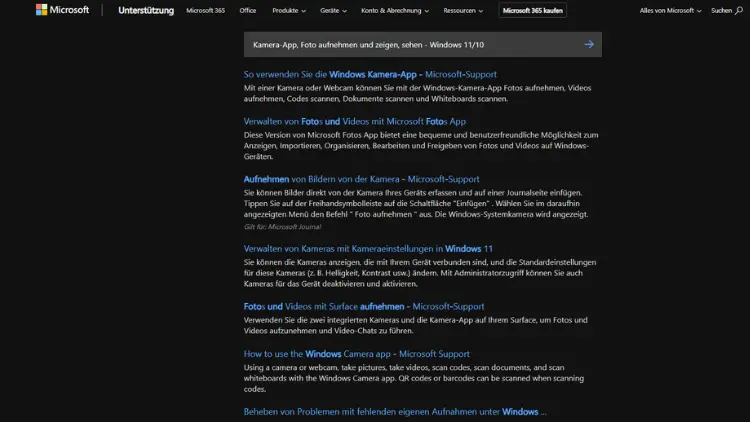
Task: Click the 'Gilt für: Microsoft Journal' note
Action: click(282, 227)
